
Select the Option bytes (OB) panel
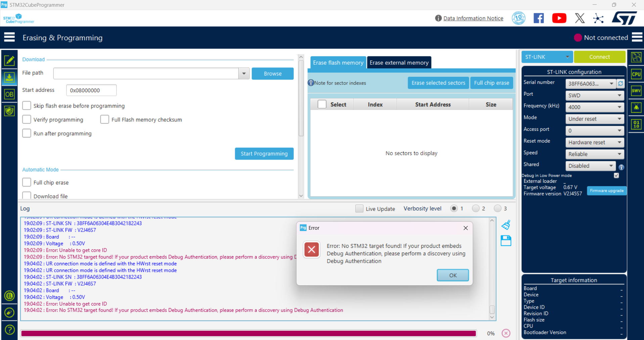(9, 94)
